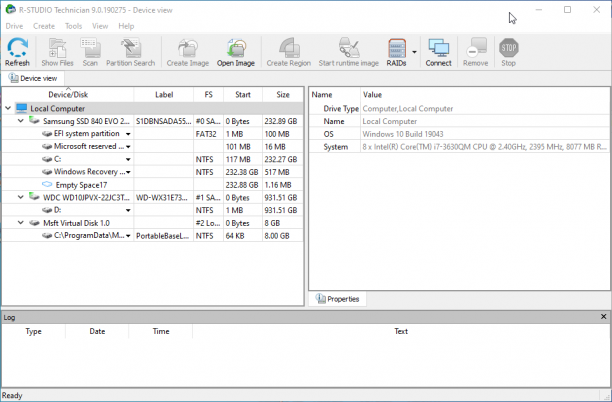The image size is (612, 402).
Task: Open the dropdown arrow next to RAIDs
Action: click(x=414, y=52)
